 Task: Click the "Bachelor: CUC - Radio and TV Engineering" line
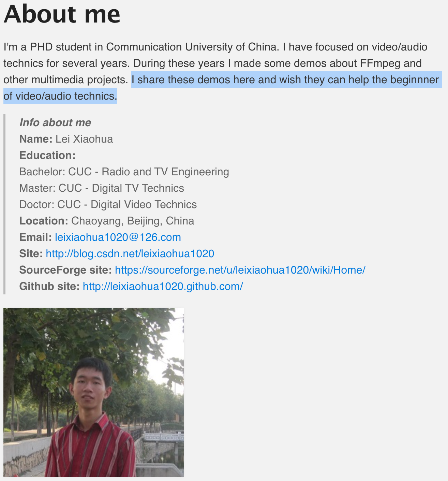click(x=124, y=172)
